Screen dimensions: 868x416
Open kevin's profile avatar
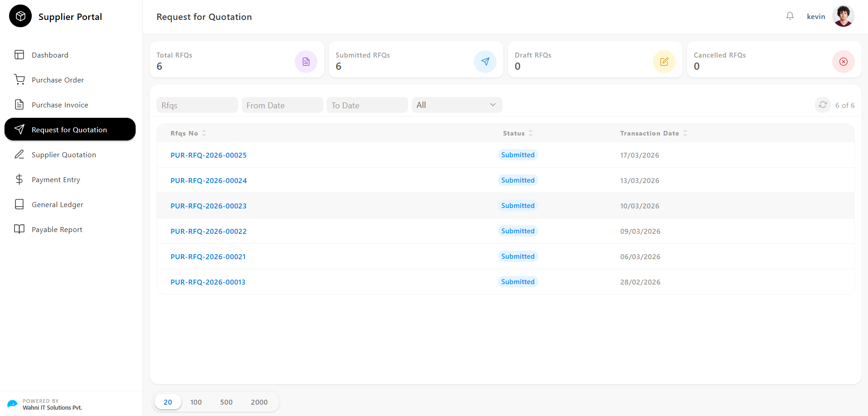point(844,16)
